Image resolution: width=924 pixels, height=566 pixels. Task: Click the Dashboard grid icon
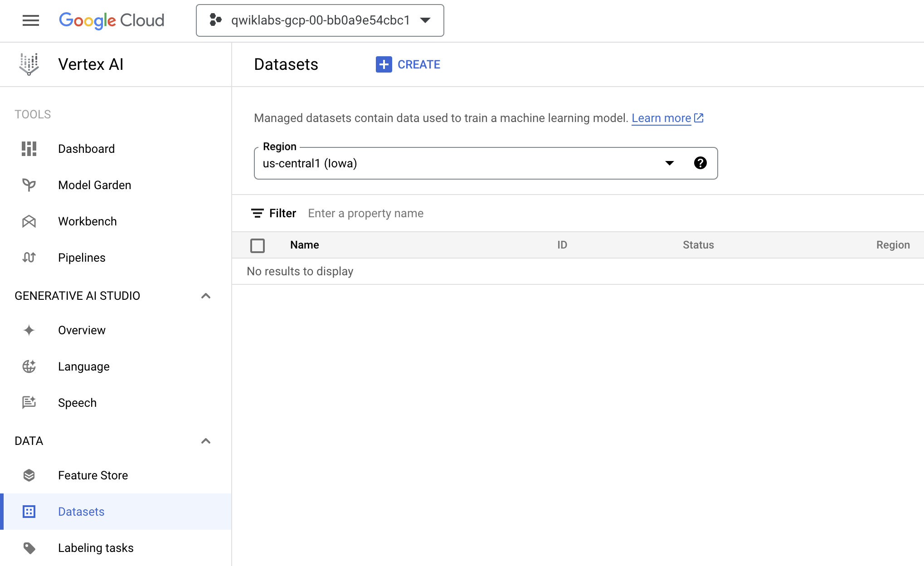point(29,149)
